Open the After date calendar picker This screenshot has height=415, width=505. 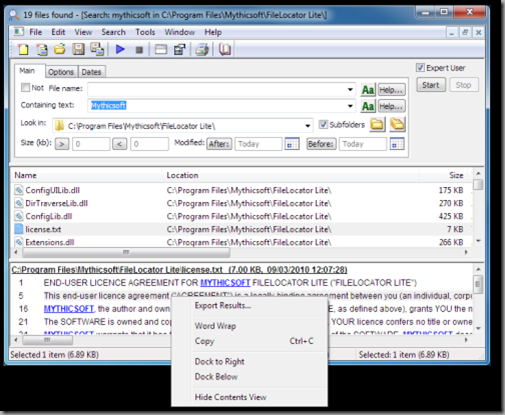click(292, 144)
